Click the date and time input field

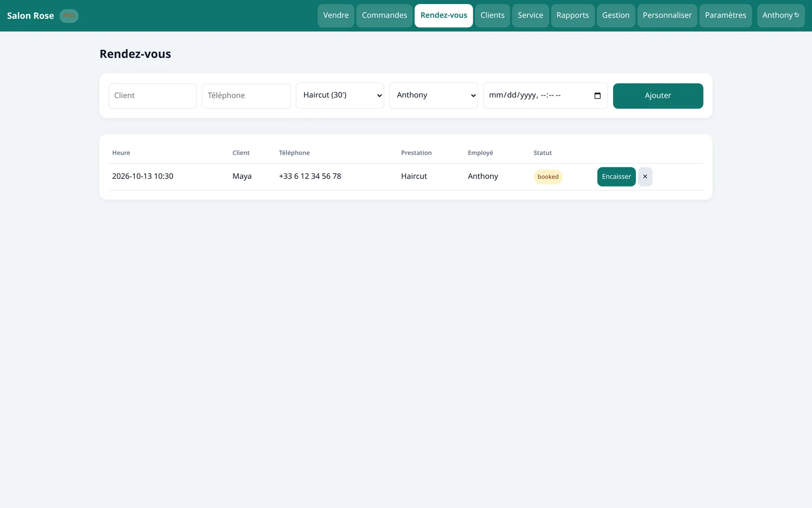click(545, 96)
